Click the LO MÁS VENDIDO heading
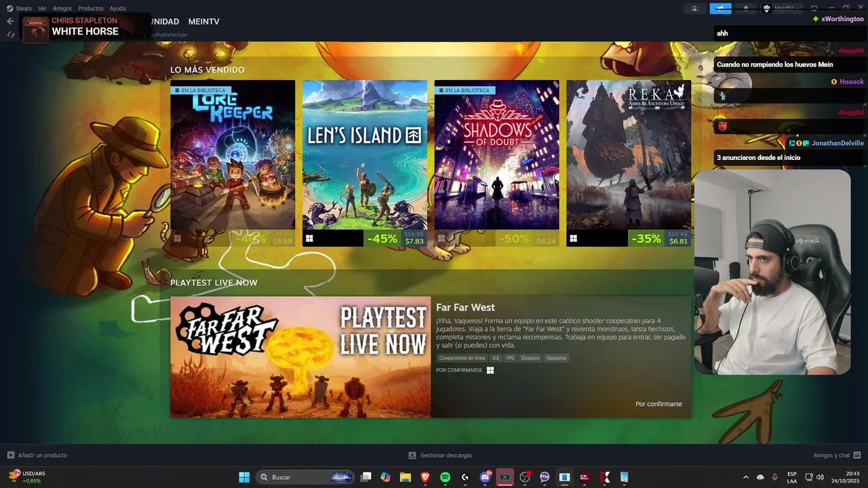Screen dimensions: 868x488 (x=208, y=70)
